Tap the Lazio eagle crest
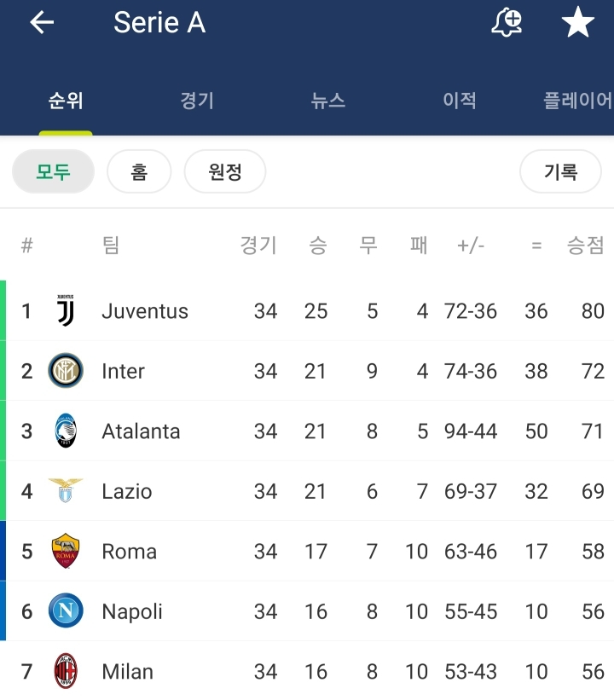Viewport: 614px width, 700px height. 66,491
